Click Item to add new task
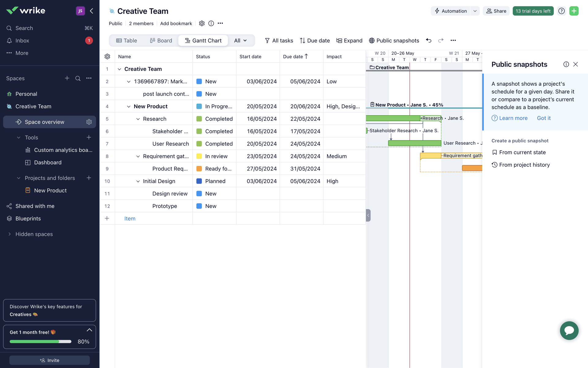The height and width of the screenshot is (368, 588). click(130, 219)
